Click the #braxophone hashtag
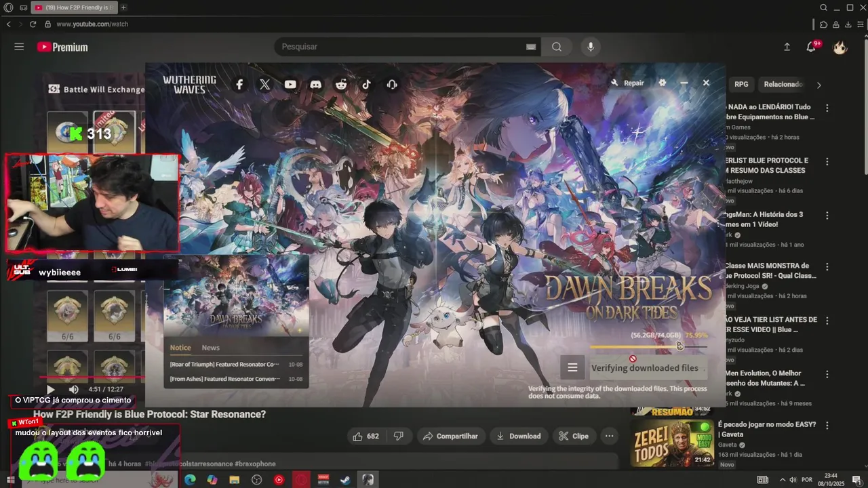 [x=255, y=464]
